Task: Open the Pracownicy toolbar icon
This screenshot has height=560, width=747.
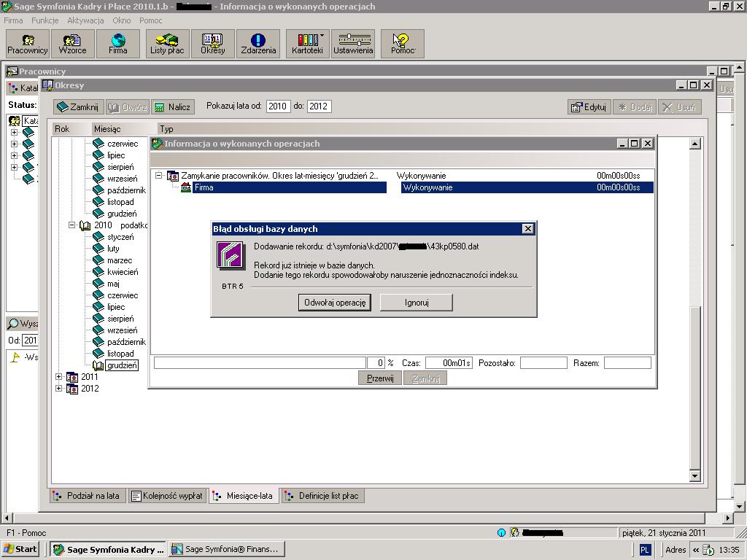Action: [x=28, y=44]
